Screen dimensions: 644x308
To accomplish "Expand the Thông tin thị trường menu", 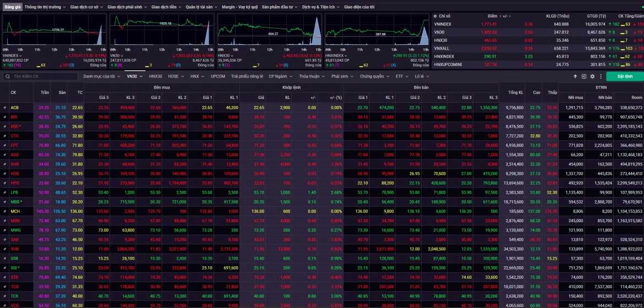I will coord(45,7).
